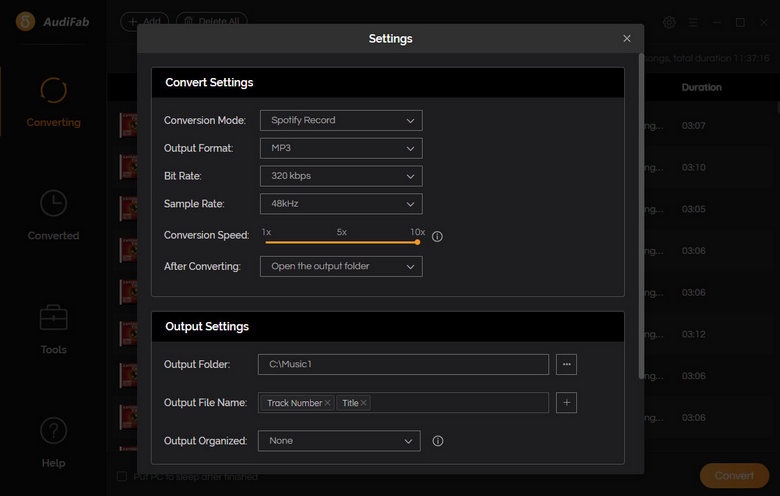This screenshot has height=496, width=780.
Task: Click album thumbnail of the 03:07 track
Action: 129,125
